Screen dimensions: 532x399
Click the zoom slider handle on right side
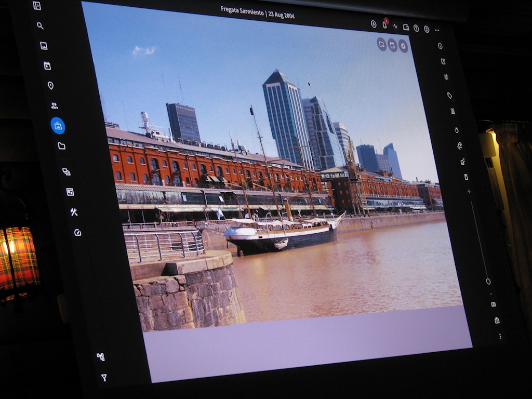pyautogui.click(x=488, y=281)
